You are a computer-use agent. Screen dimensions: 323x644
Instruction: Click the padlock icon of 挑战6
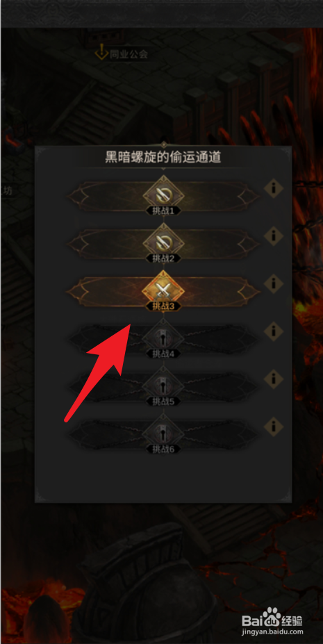[x=163, y=434]
